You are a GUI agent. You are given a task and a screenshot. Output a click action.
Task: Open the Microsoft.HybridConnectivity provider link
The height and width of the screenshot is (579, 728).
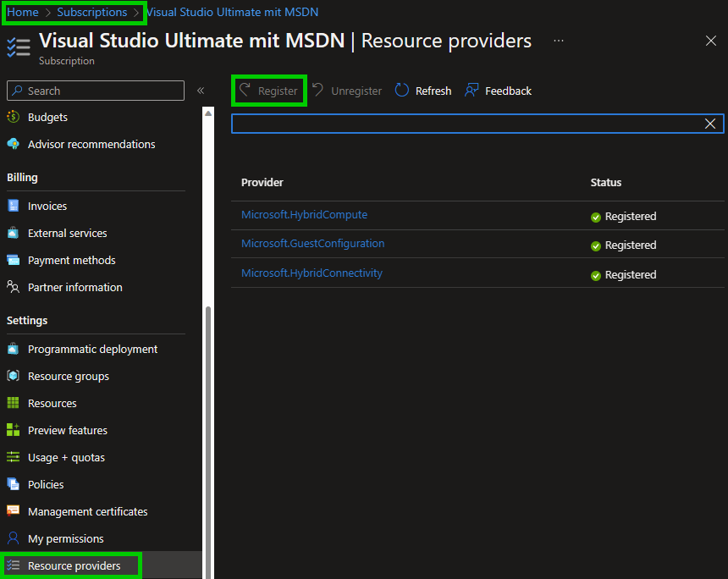[x=312, y=273]
